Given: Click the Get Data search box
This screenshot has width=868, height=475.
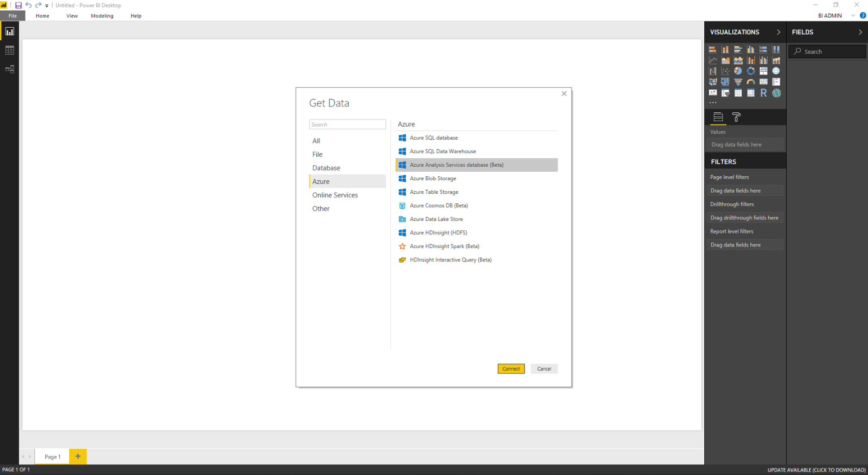Looking at the screenshot, I should pos(348,125).
